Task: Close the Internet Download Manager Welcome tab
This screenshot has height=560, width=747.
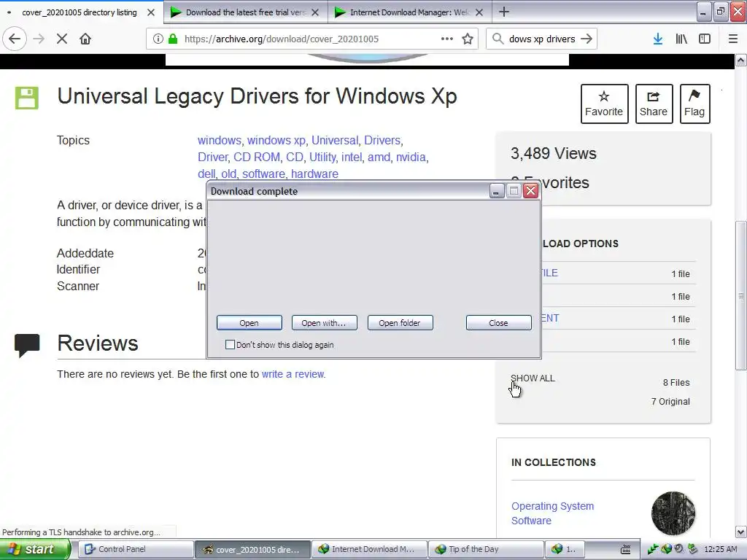Action: tap(479, 12)
